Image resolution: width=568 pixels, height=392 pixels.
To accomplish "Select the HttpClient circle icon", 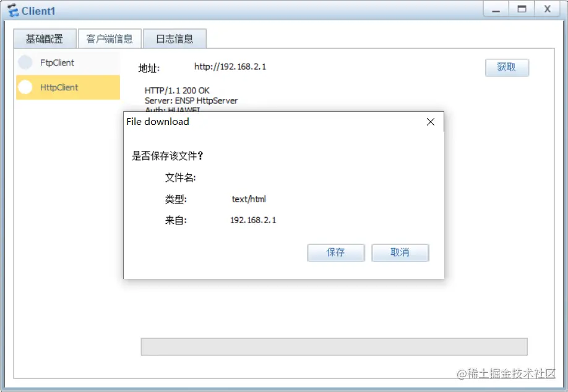I will click(25, 87).
